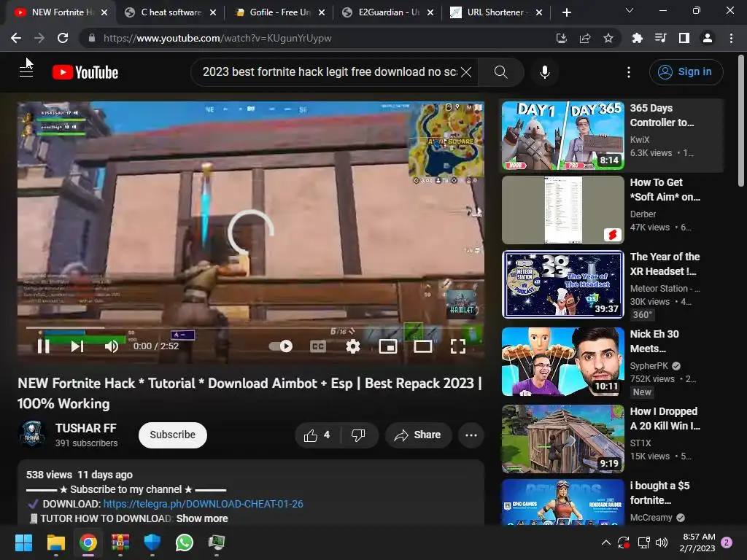Clear the search box with X

tap(466, 72)
